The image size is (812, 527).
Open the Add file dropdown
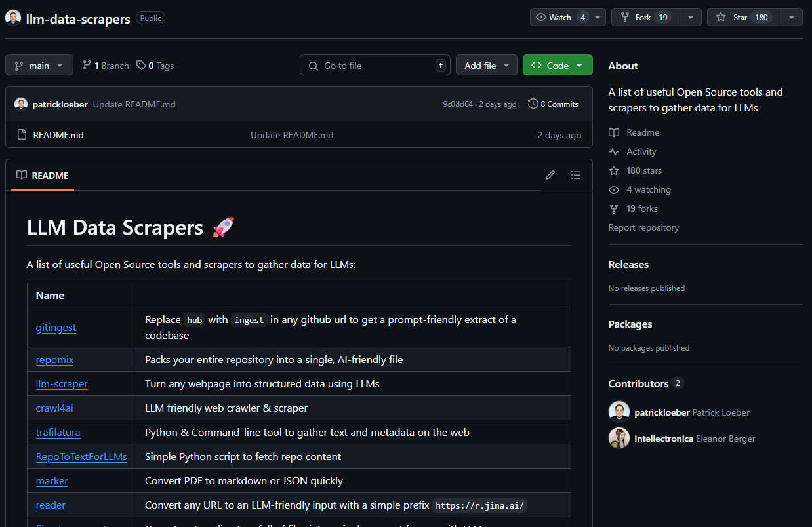[487, 66]
